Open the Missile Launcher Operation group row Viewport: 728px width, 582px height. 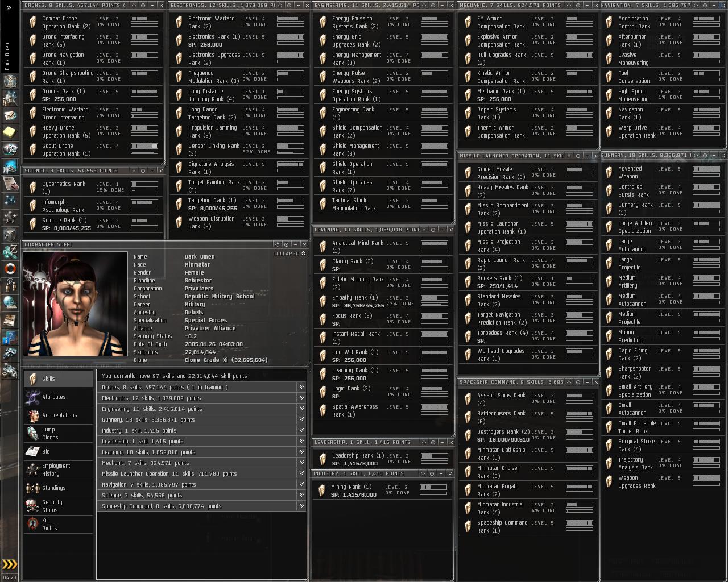coord(202,473)
